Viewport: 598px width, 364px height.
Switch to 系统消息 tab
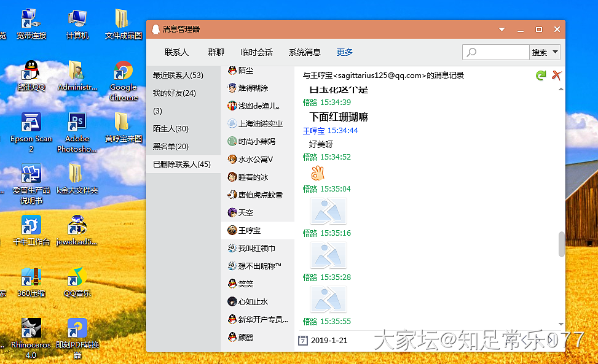[305, 52]
